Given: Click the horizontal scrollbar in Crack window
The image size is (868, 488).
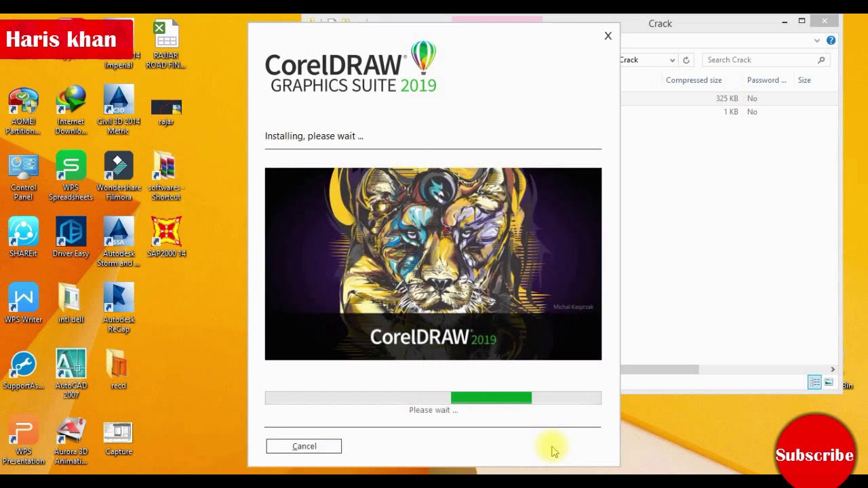Looking at the screenshot, I should click(x=660, y=369).
